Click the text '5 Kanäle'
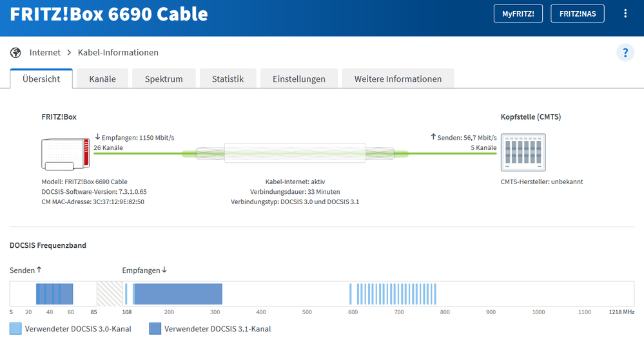The width and height of the screenshot is (644, 347). click(x=483, y=147)
